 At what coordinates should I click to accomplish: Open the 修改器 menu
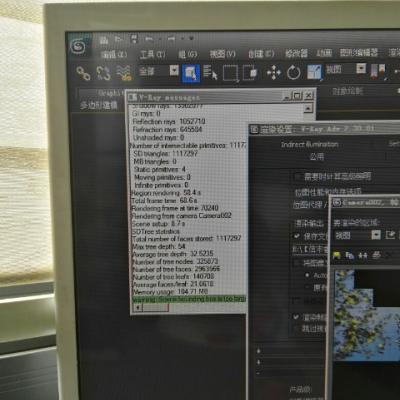tap(296, 53)
